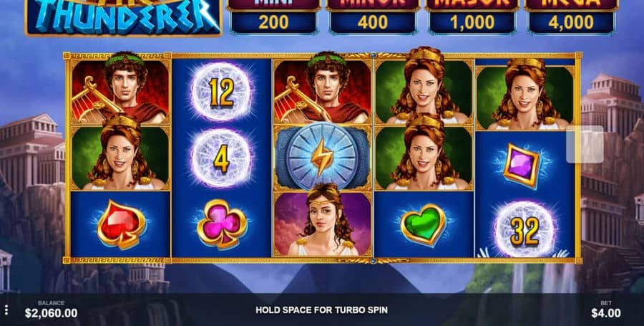Select the lyre-holding god symbol in first reel
644x326 pixels.
click(120, 90)
